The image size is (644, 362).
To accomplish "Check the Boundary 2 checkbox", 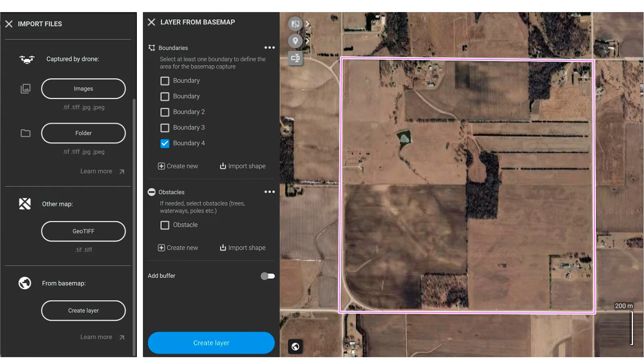I will (165, 112).
